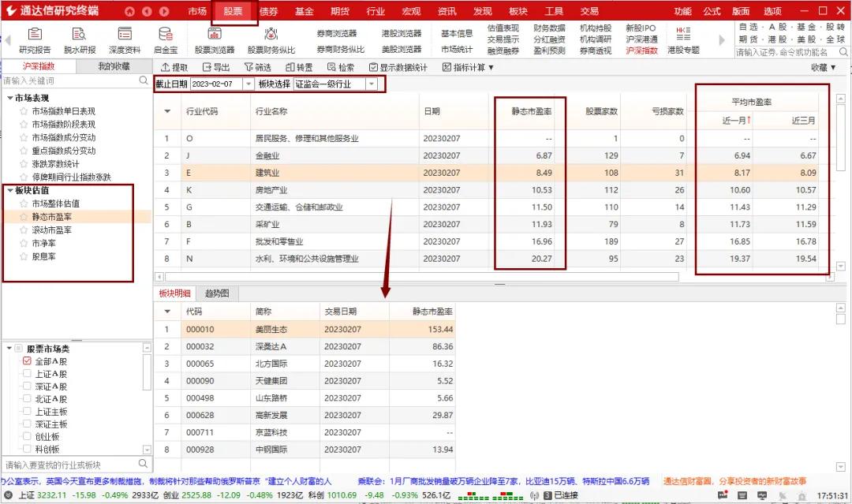
Task: Click 检索 in the data toolbar
Action: [x=341, y=67]
